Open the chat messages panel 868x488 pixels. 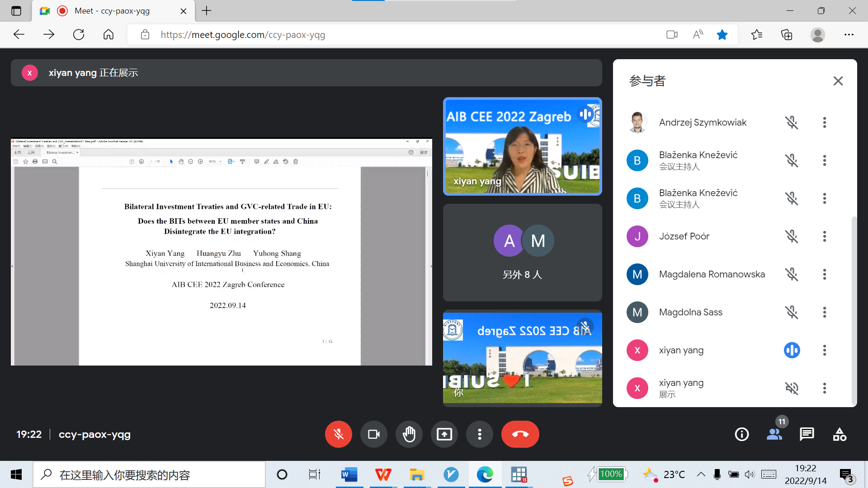(x=807, y=434)
